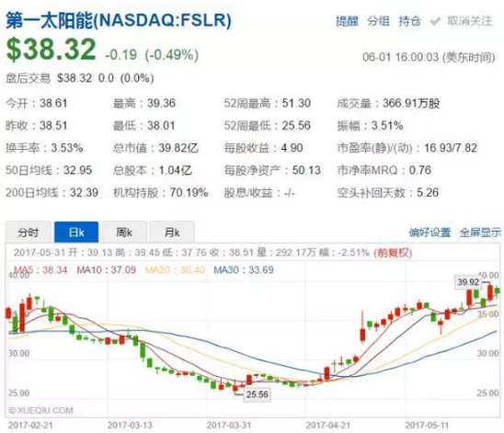Screen dimensions: 504x433
Task: Click the MA30 moving average legend
Action: [244, 270]
